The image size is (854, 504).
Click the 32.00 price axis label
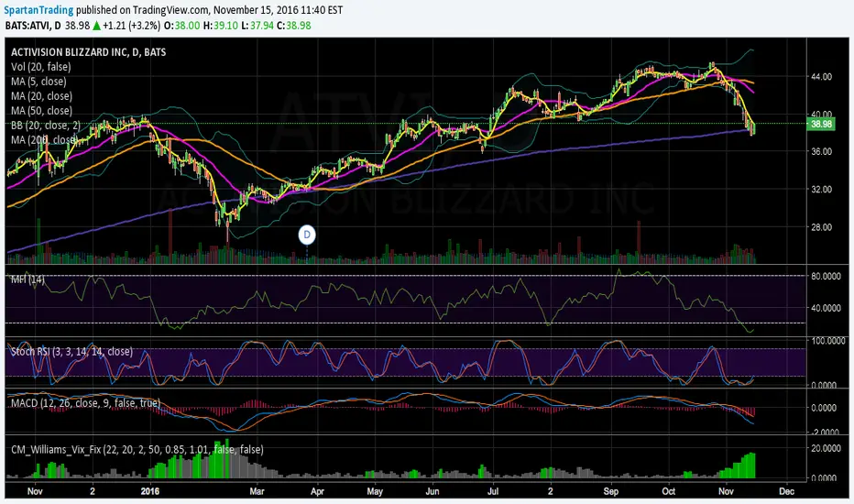pos(821,190)
